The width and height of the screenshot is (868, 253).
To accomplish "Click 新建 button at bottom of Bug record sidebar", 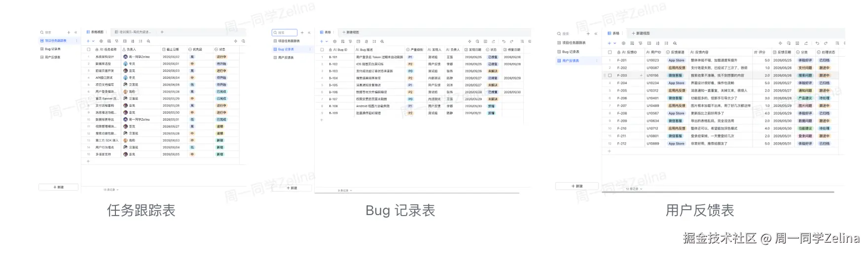I will pos(292,188).
